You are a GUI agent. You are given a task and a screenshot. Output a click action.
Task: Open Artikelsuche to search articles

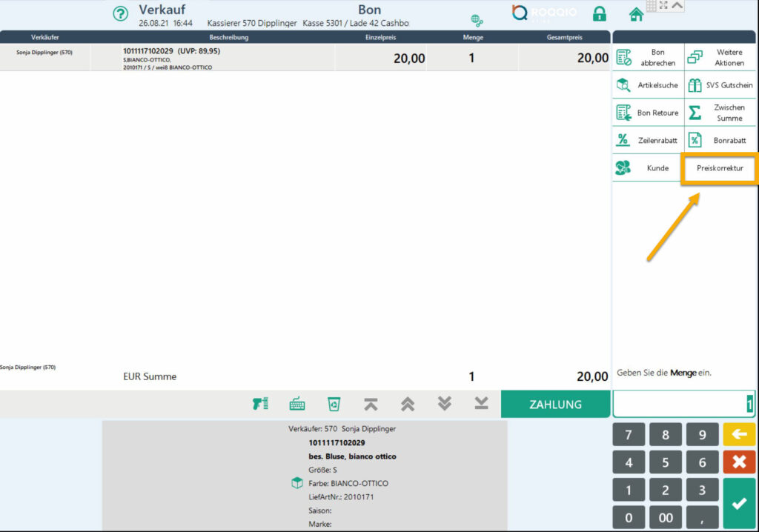[648, 85]
